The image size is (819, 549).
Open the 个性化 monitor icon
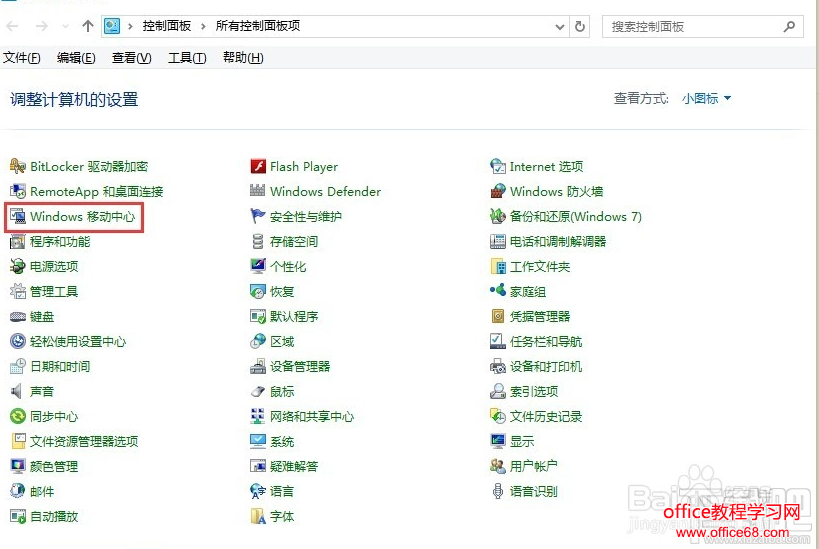point(258,266)
